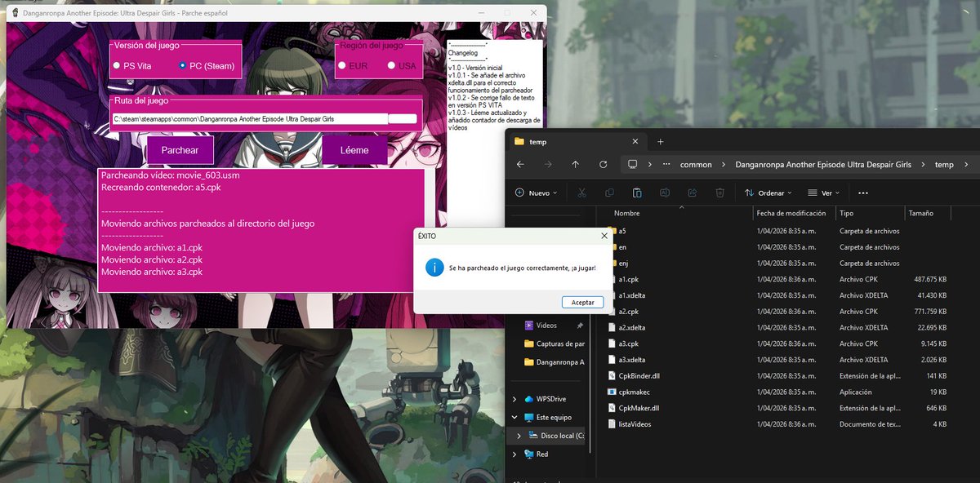Viewport: 980px width, 483px height.
Task: Expand the WPSDrive tree node
Action: [514, 399]
